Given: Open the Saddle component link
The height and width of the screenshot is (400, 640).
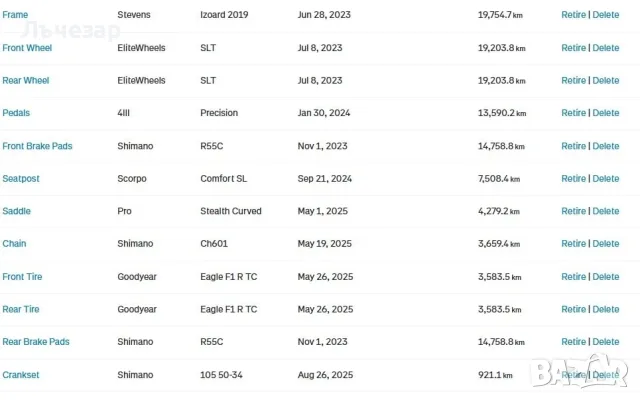Looking at the screenshot, I should pyautogui.click(x=16, y=211).
